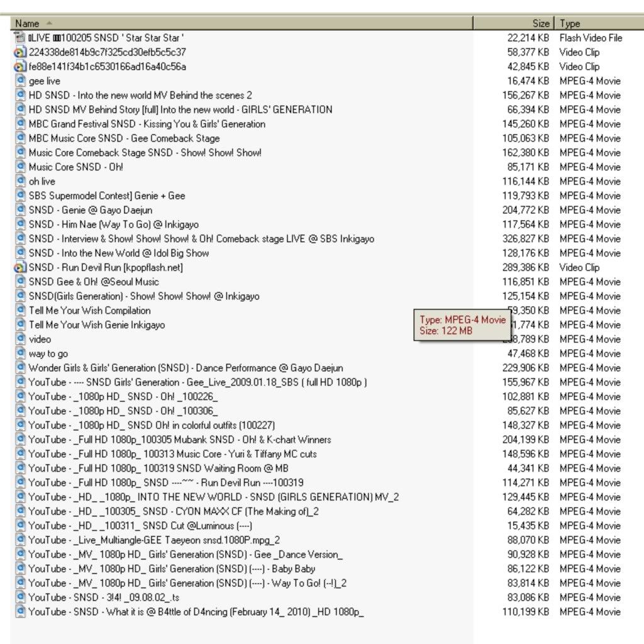Click the icon for 'SNSD - Genie @ Gayo Daejun'
Screen dimensions: 644x644
tap(20, 210)
